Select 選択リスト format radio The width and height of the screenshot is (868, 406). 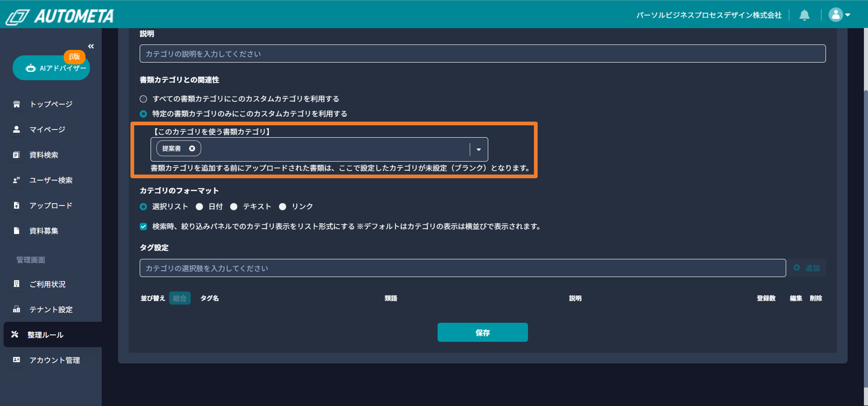(x=144, y=207)
